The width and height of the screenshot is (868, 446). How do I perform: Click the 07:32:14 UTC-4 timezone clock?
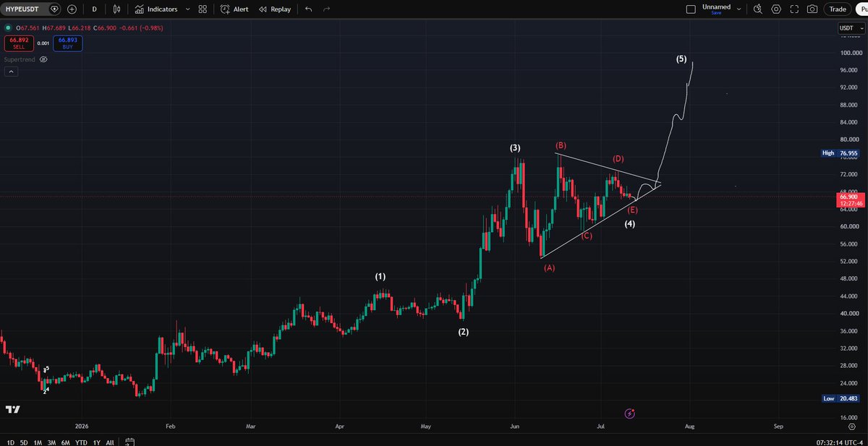tap(839, 441)
